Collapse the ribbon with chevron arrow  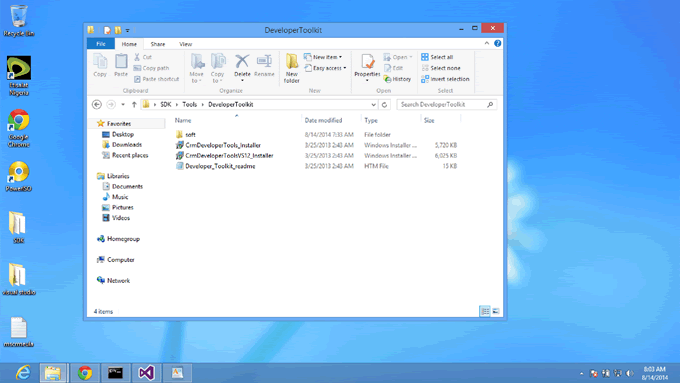click(487, 43)
